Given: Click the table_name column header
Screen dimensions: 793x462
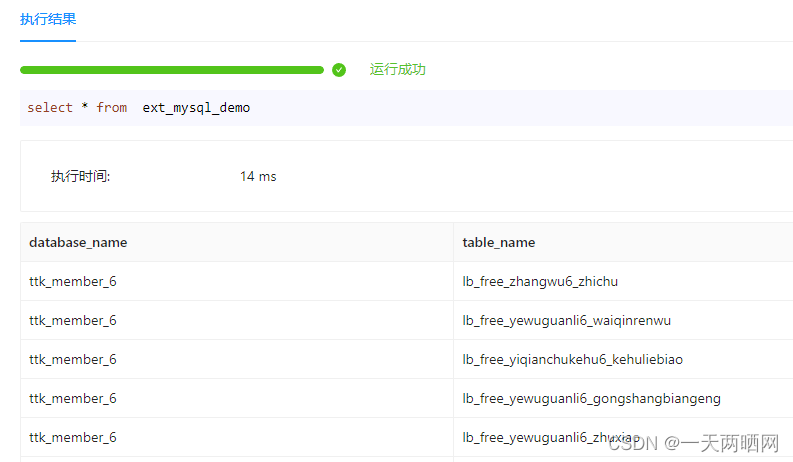Looking at the screenshot, I should point(623,243).
